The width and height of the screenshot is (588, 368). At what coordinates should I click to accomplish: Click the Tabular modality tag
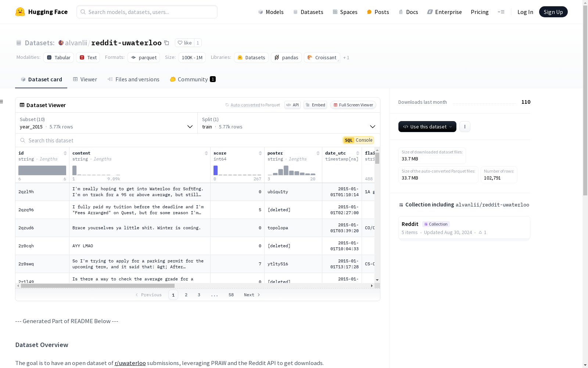[59, 57]
